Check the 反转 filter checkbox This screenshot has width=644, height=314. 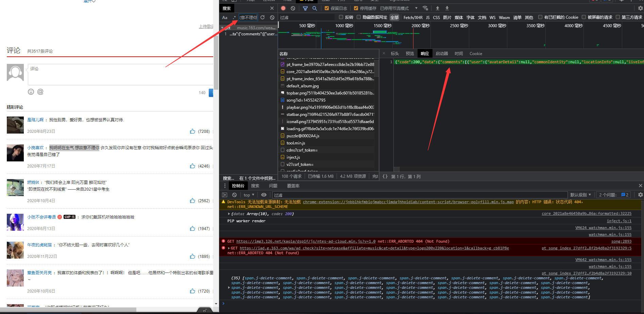coord(341,17)
